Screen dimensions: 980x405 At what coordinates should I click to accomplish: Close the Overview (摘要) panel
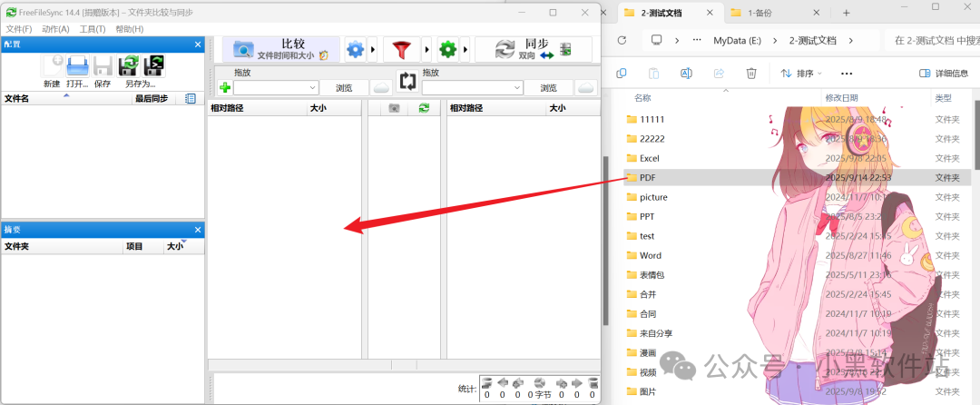198,230
